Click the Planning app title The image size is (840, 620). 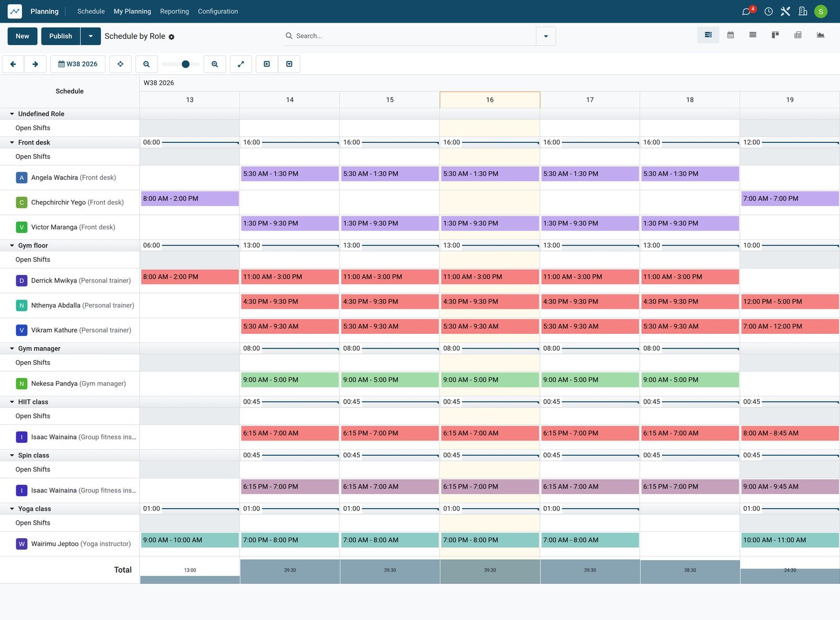45,12
